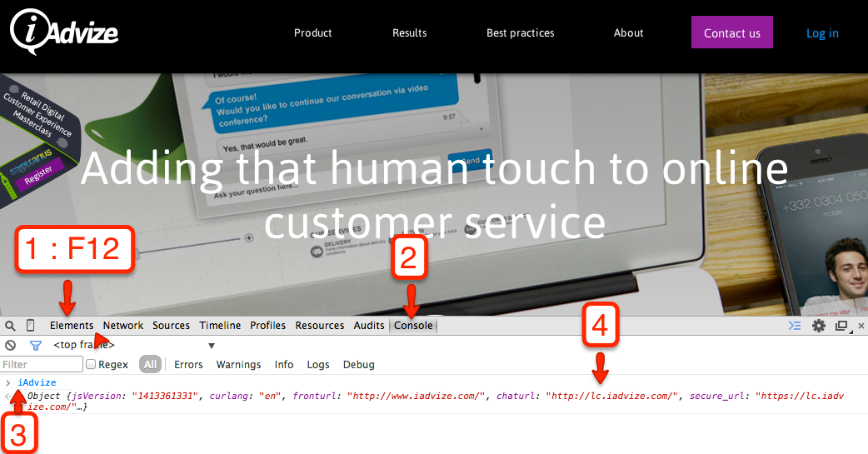Close the DevTools panel
Screen dimensions: 868x454
tap(861, 326)
